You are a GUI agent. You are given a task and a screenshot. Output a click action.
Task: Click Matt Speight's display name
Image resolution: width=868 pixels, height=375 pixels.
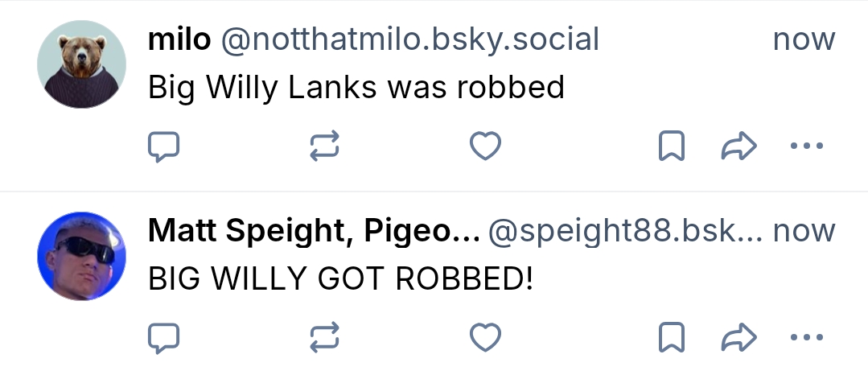pos(314,232)
